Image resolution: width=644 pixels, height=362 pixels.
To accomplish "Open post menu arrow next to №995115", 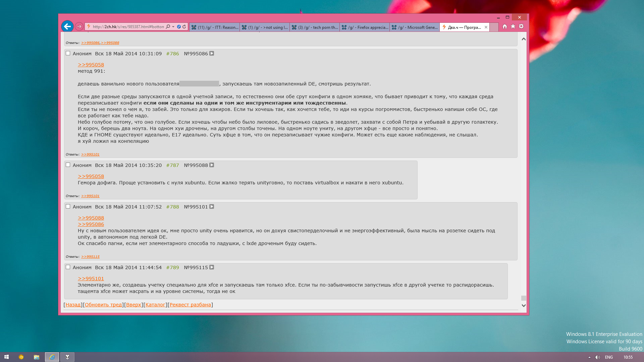I will pyautogui.click(x=212, y=267).
